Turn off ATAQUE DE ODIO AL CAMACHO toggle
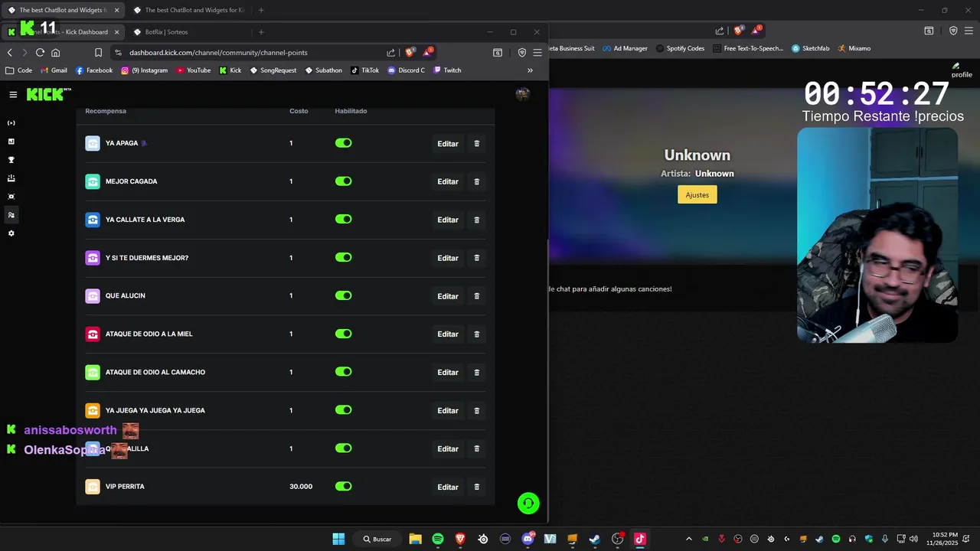 click(344, 372)
